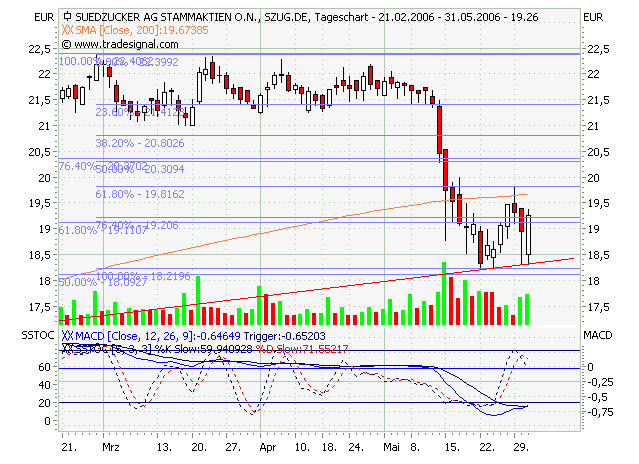Click the ticker symbol SZUG.DE in title
The height and width of the screenshot is (464, 639).
(x=288, y=17)
